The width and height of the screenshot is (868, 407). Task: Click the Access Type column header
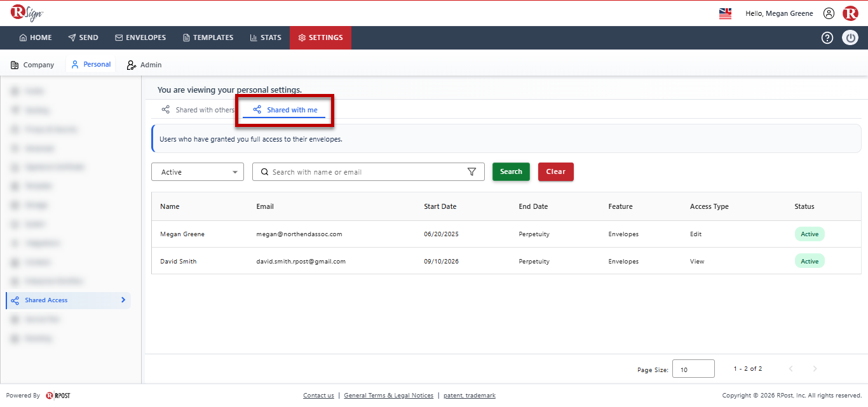(x=709, y=206)
